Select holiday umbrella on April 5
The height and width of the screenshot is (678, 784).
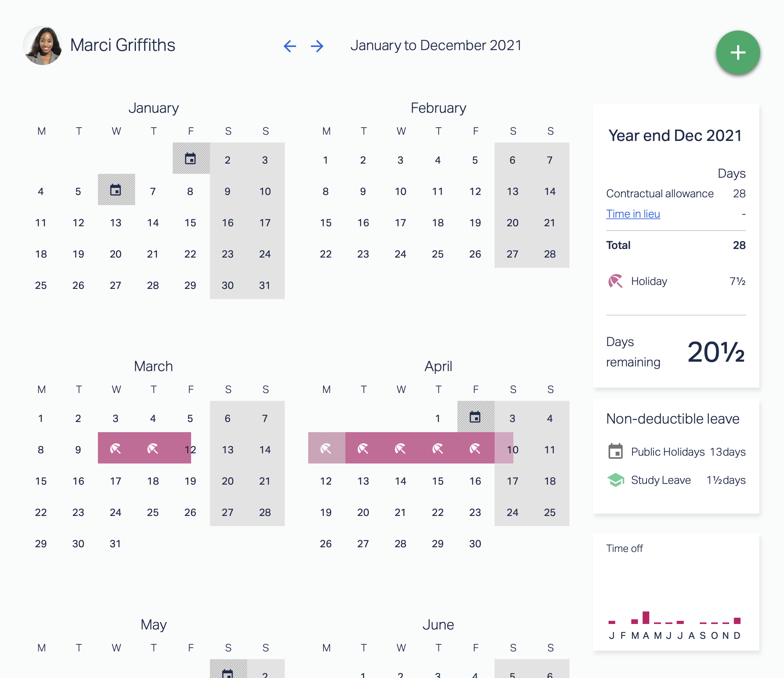click(326, 448)
